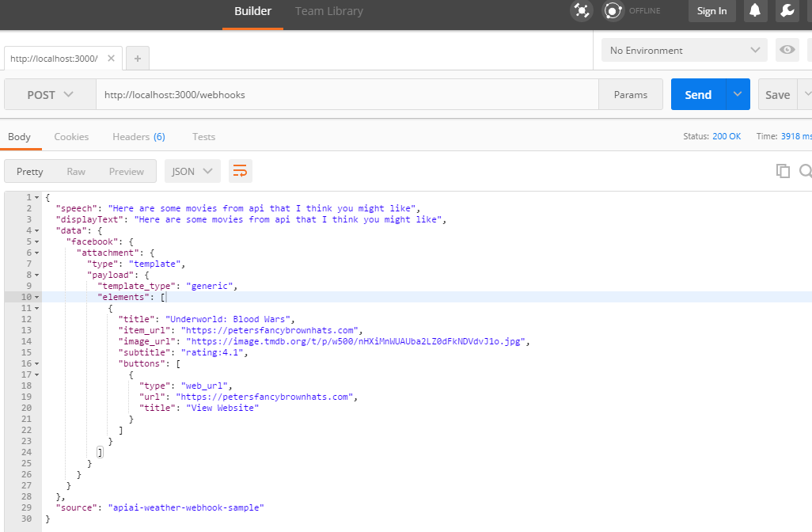Open the No Environment dropdown
Screen dimensions: 812x532
tap(684, 50)
